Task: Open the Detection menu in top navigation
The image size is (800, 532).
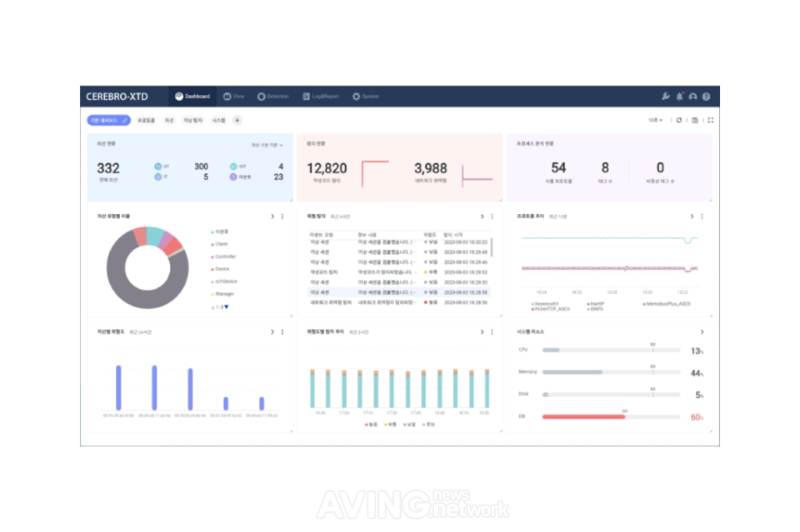Action: coord(273,97)
